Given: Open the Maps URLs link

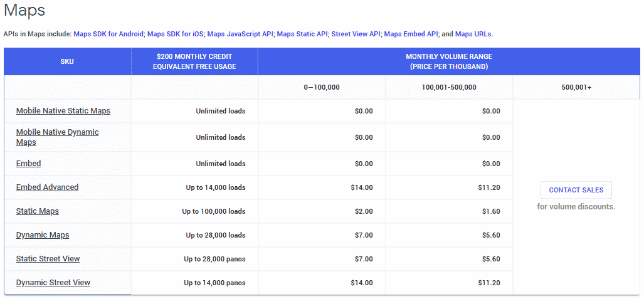Looking at the screenshot, I should 473,34.
